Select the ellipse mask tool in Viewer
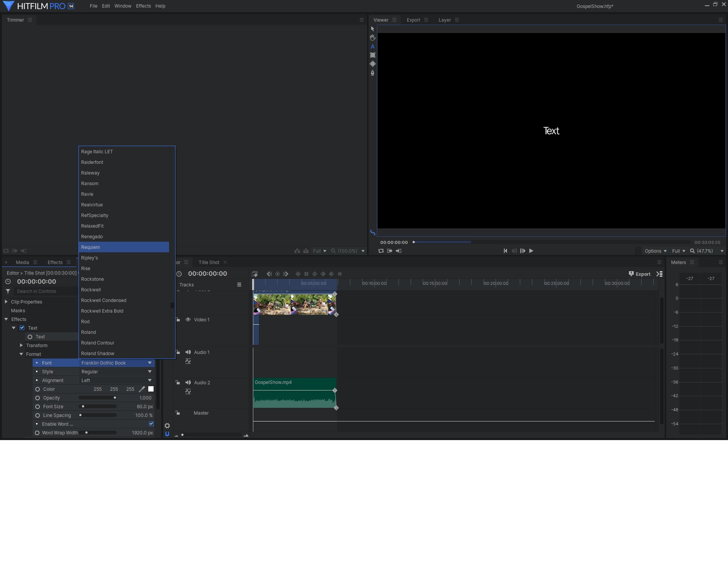This screenshot has height=574, width=728. point(372,64)
